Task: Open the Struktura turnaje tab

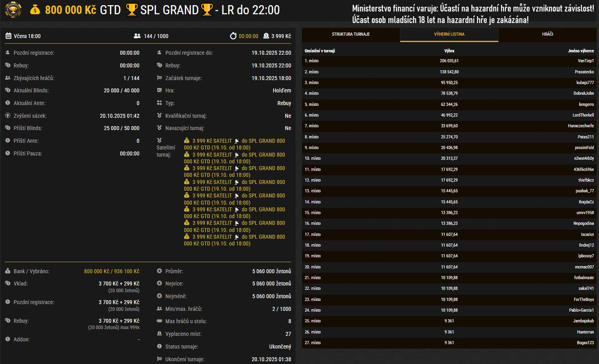Action: 351,34
